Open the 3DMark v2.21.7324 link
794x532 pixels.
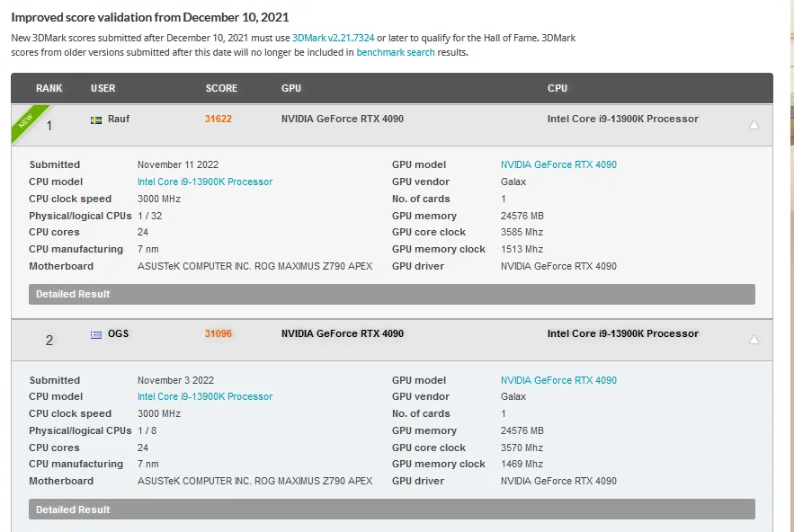pyautogui.click(x=334, y=38)
